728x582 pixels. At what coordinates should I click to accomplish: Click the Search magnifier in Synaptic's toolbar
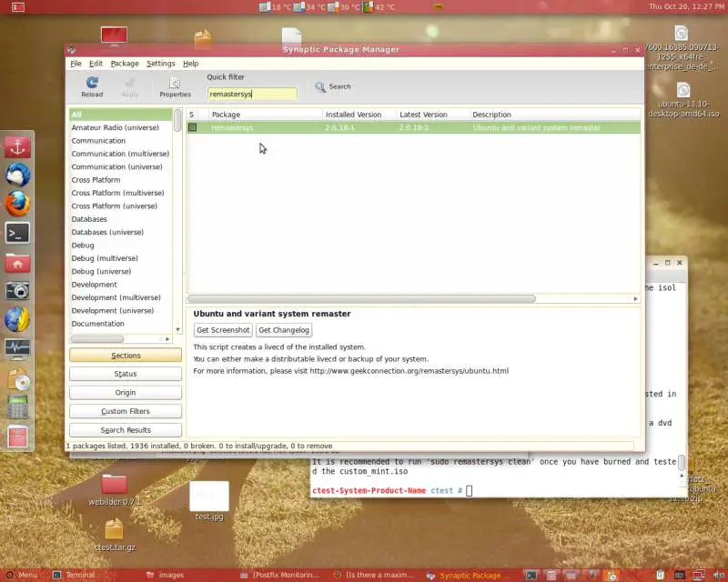click(x=333, y=86)
